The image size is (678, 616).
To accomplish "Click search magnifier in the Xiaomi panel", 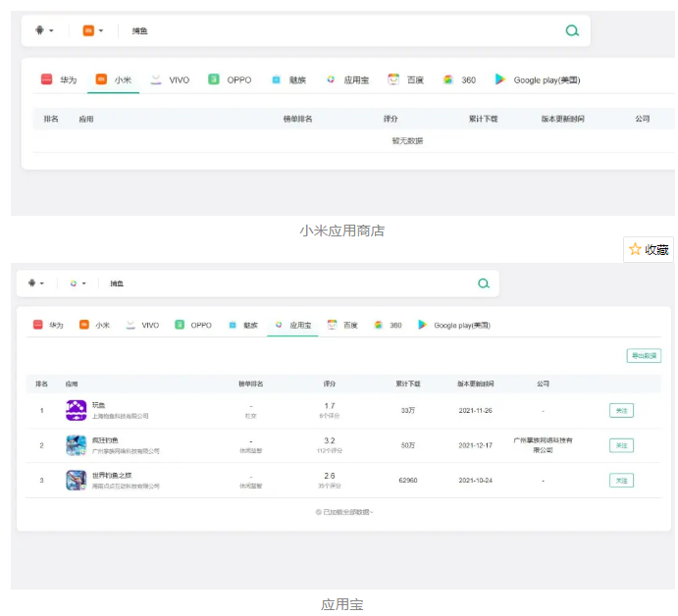I will [572, 30].
